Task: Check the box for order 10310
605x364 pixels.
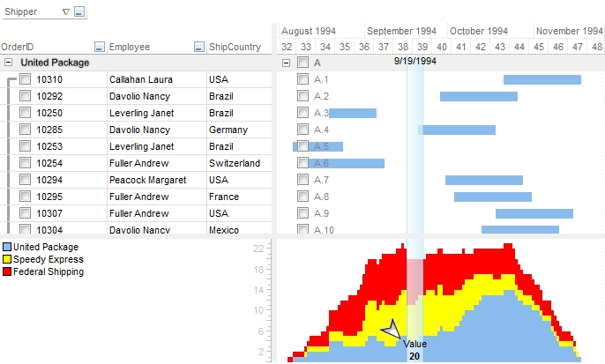Action: click(x=26, y=79)
